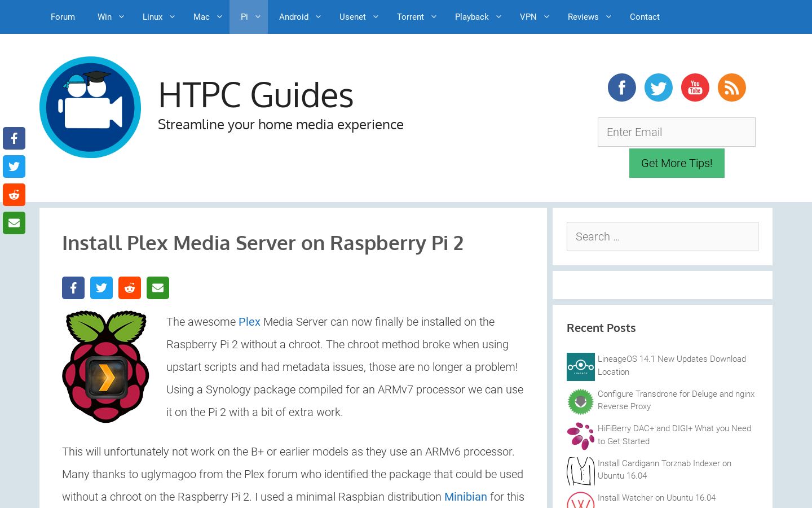Image resolution: width=812 pixels, height=508 pixels.
Task: Expand the Android menu dropdown arrow
Action: (318, 17)
